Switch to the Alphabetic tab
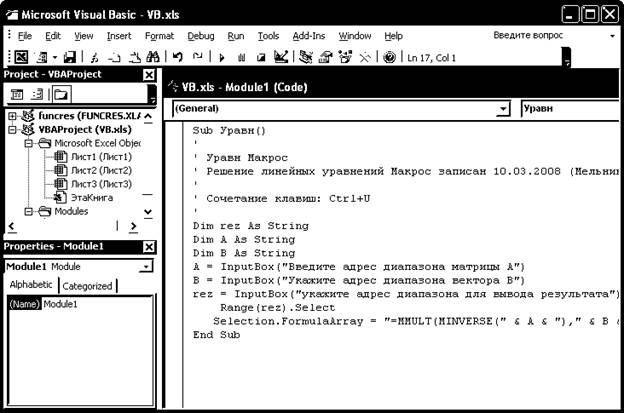Screen dimensions: 624x413 pyautogui.click(x=31, y=285)
